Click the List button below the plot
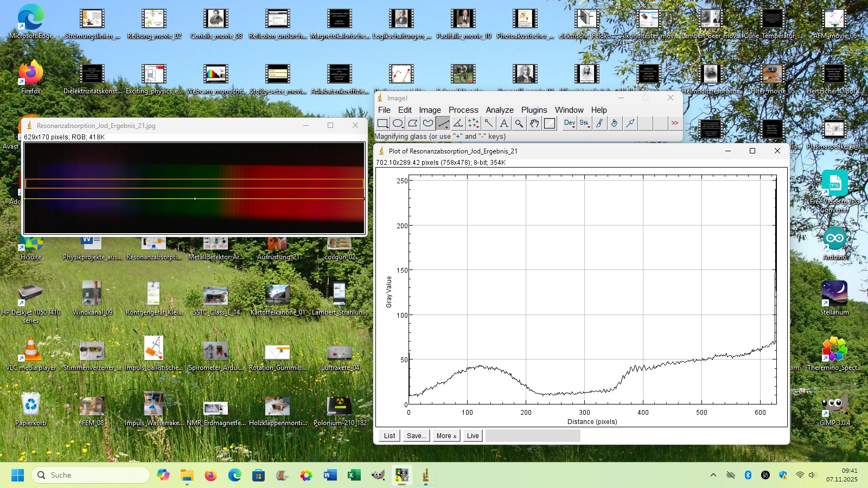868x488 pixels. [x=390, y=436]
